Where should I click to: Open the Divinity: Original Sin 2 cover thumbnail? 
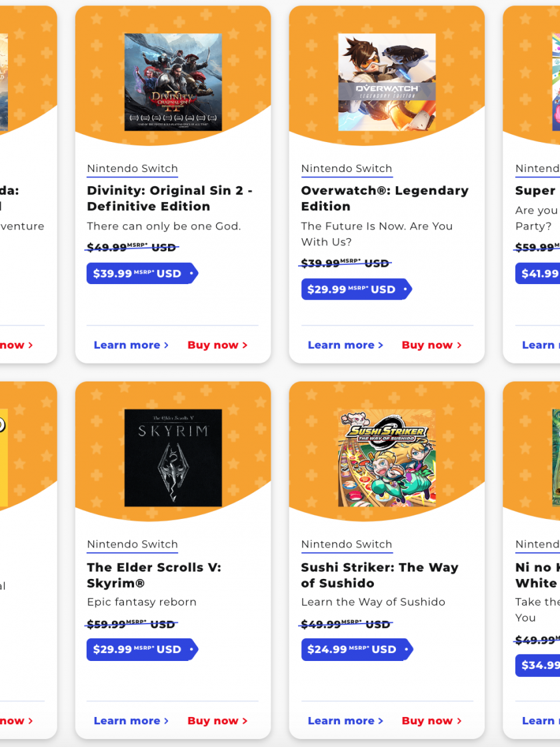click(173, 82)
